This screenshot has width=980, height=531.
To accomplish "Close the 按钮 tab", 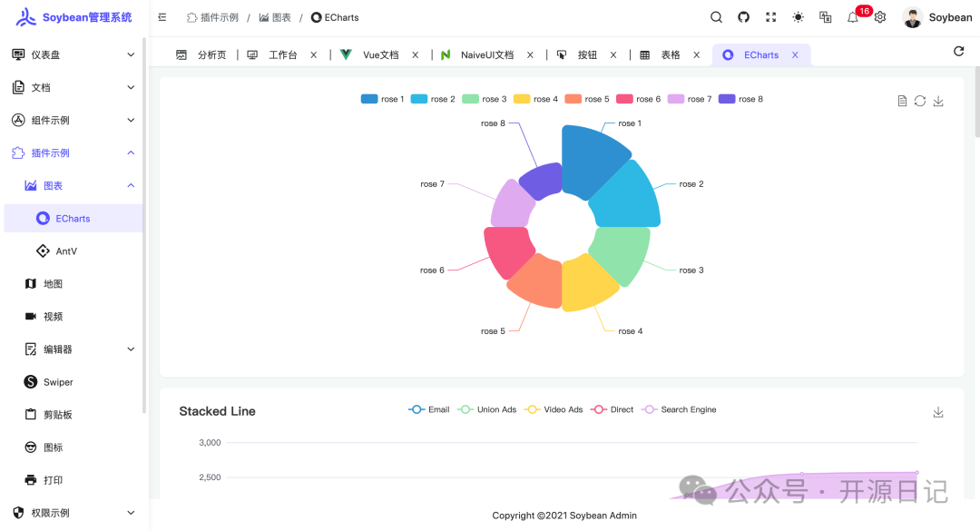I will [x=613, y=55].
